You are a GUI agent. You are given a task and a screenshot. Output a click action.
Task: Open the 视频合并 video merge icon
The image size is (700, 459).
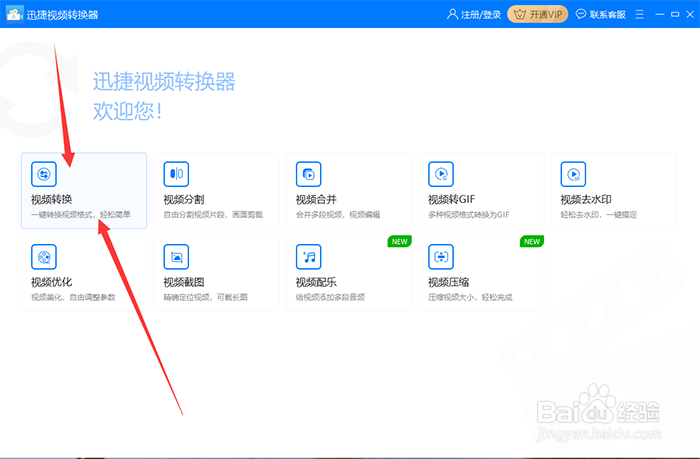[x=308, y=174]
